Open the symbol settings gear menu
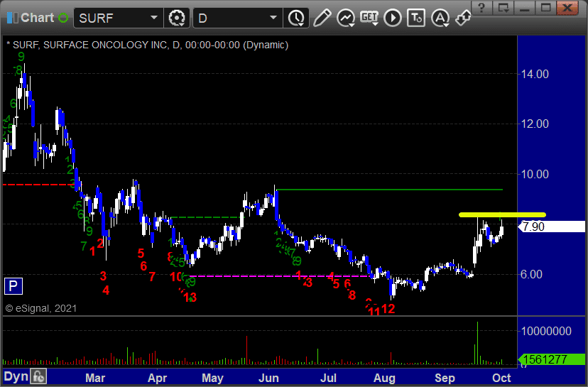 [177, 18]
